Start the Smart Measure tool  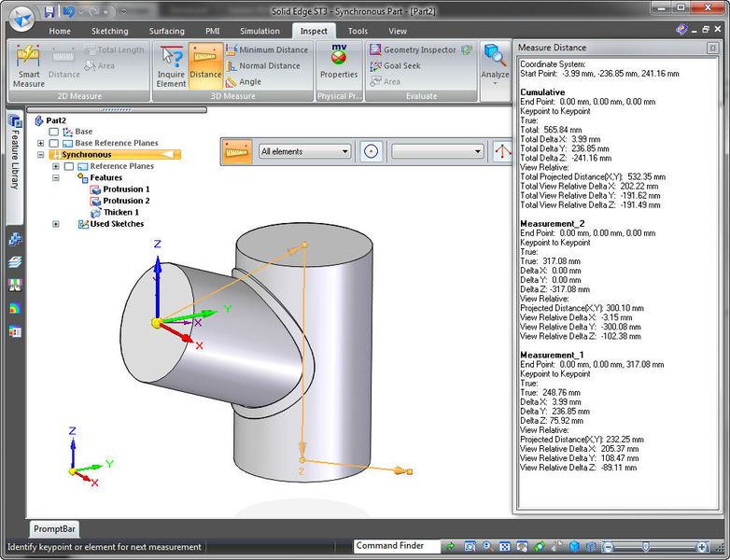[x=28, y=65]
